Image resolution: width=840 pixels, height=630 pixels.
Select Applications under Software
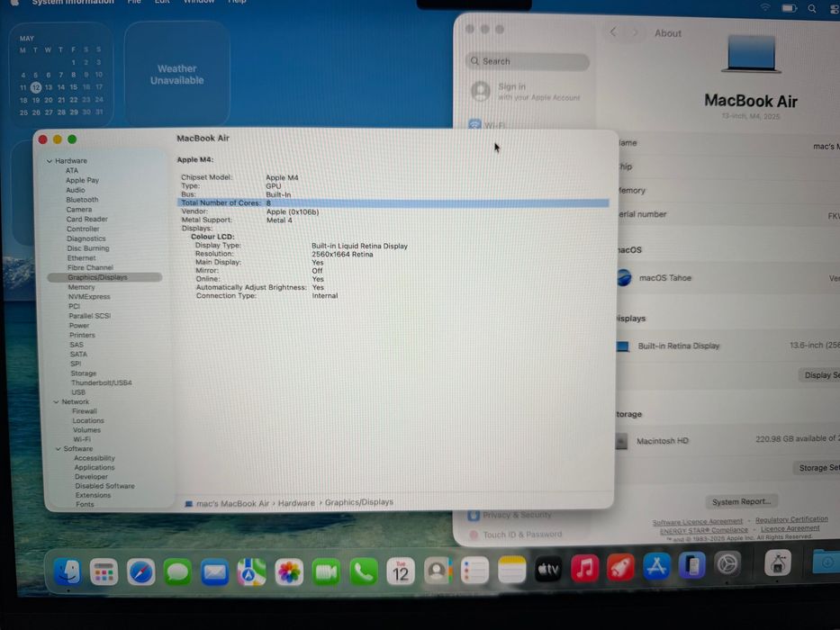pyautogui.click(x=95, y=468)
